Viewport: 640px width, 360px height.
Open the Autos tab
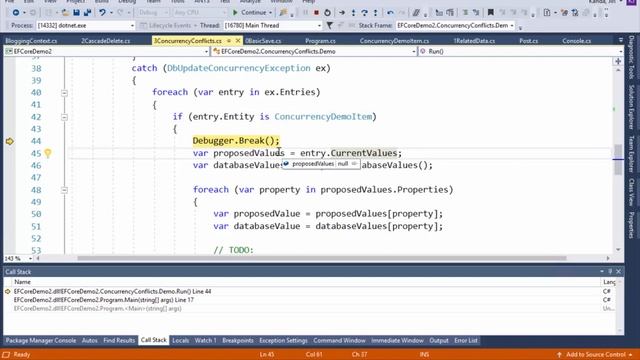pos(89,340)
